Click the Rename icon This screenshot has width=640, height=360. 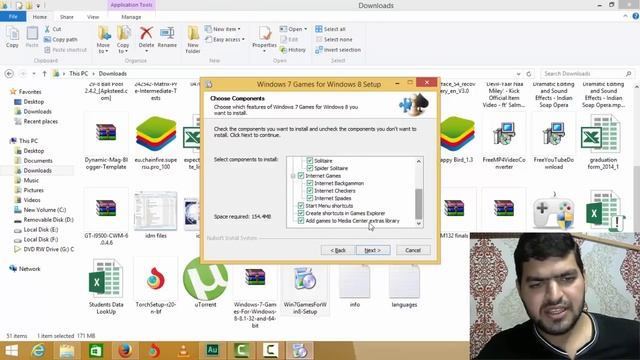tap(167, 33)
